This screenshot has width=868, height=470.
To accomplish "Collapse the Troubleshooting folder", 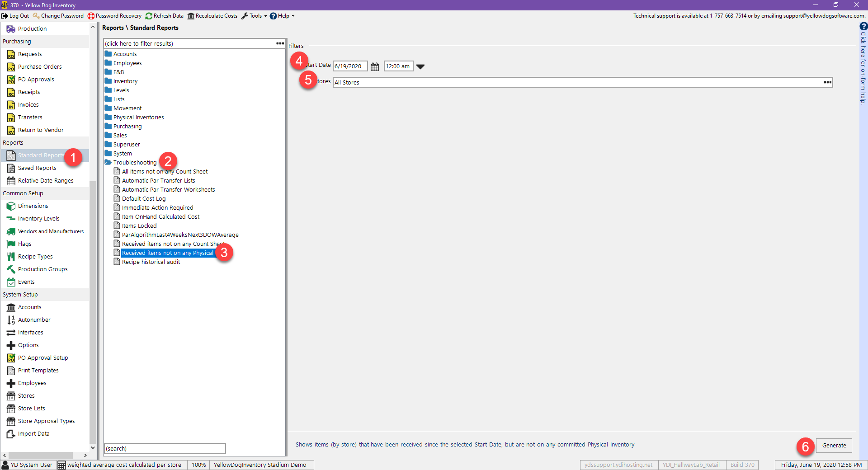I will click(x=108, y=162).
